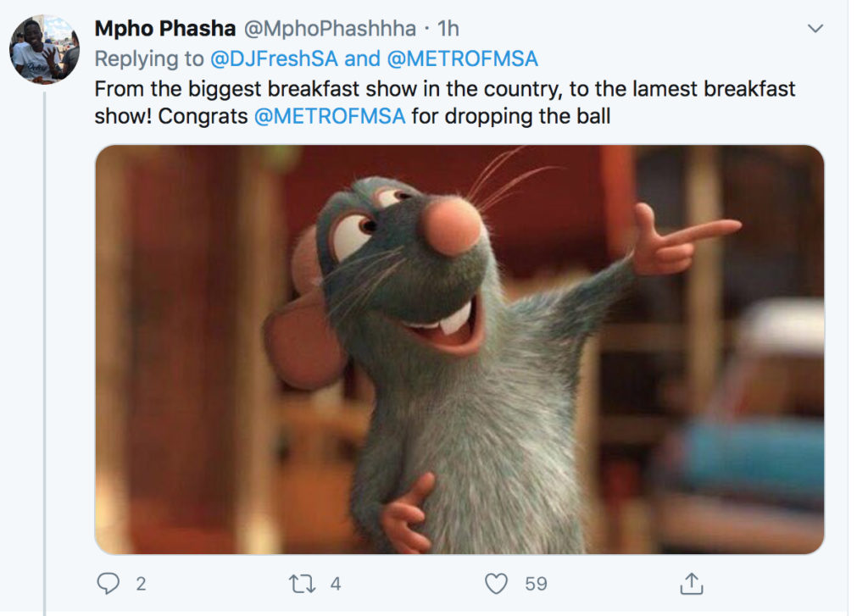Viewport: 868px width, 616px height.
Task: Expand the tweet options chevron menu
Action: [x=815, y=28]
